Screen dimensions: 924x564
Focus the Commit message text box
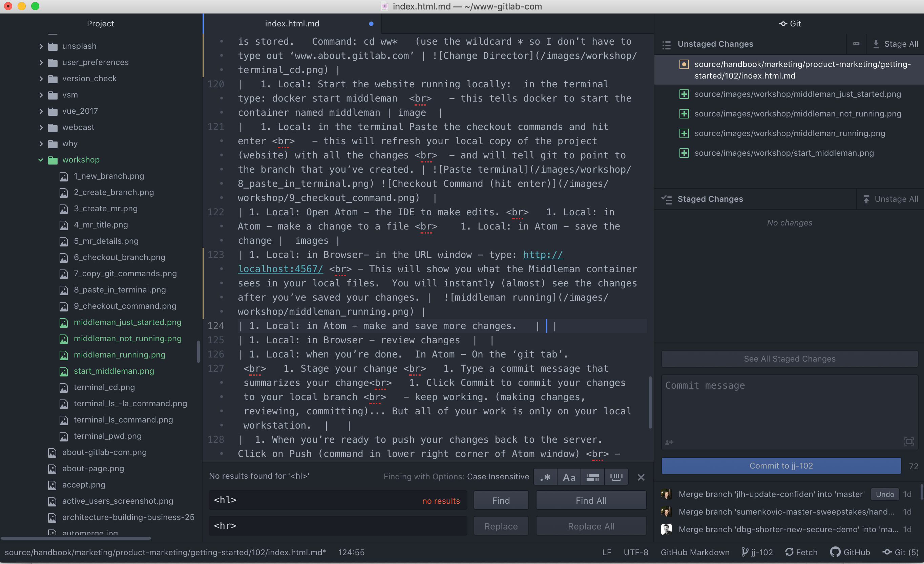[x=790, y=412]
